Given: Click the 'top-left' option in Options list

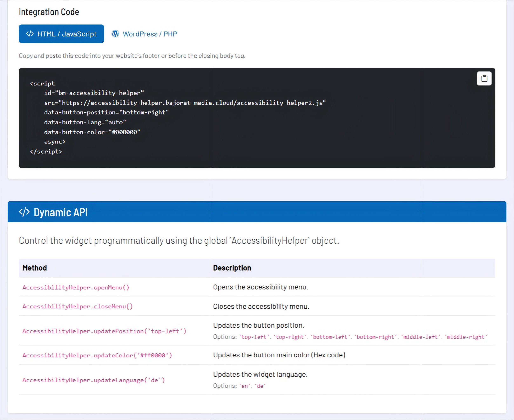Looking at the screenshot, I should pos(254,337).
